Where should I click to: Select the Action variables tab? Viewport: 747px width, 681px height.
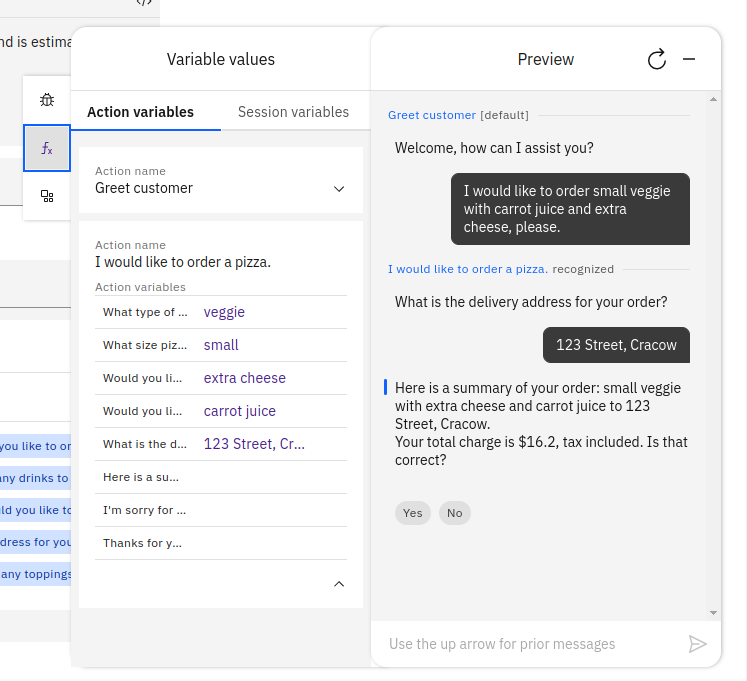(x=140, y=112)
